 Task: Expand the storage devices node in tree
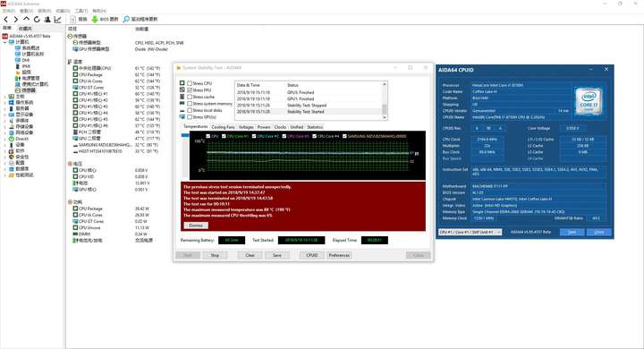pyautogui.click(x=5, y=126)
